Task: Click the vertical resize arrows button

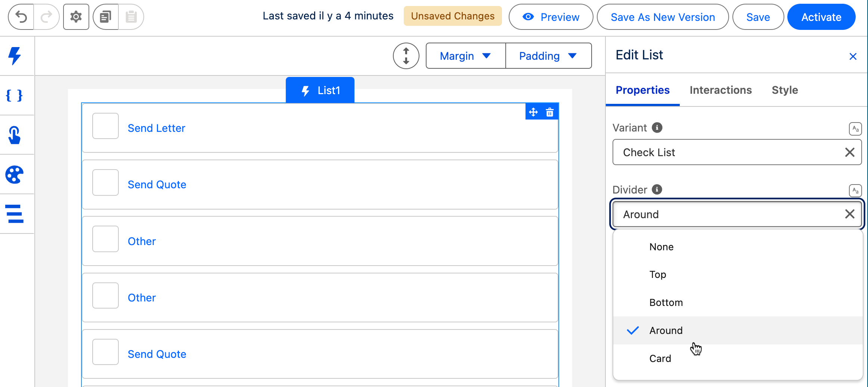Action: [406, 56]
